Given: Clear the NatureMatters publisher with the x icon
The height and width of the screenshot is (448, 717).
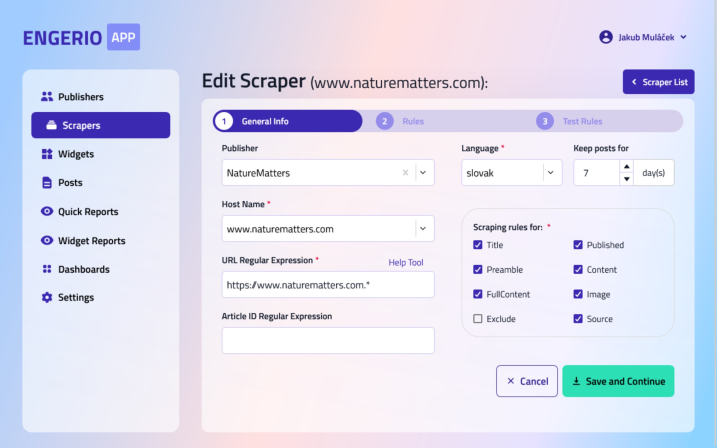Looking at the screenshot, I should 405,172.
